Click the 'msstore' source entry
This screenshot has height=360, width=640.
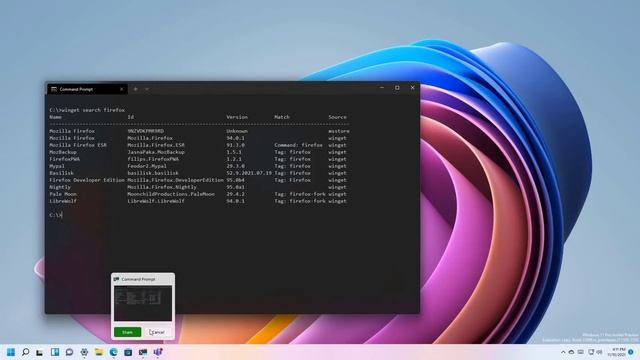coord(339,131)
